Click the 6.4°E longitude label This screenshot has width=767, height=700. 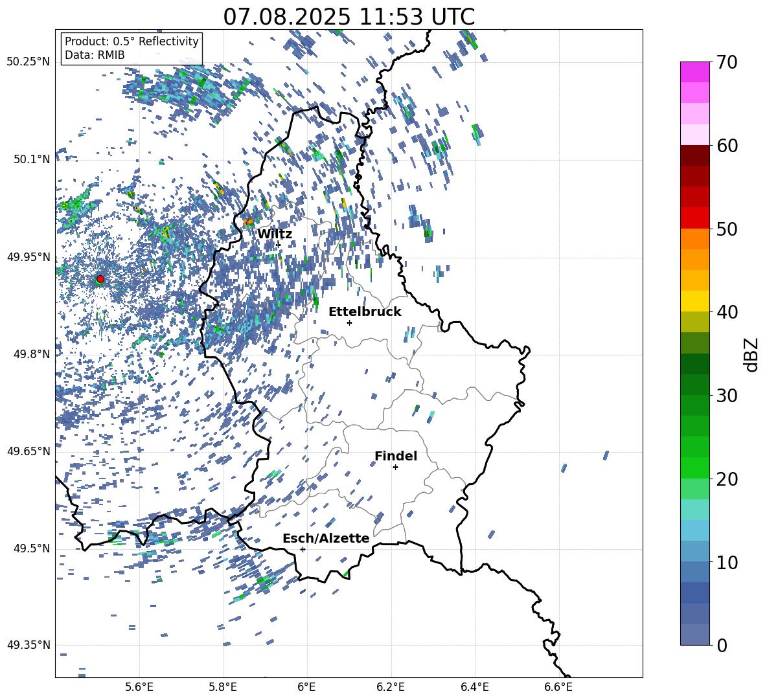click(474, 687)
